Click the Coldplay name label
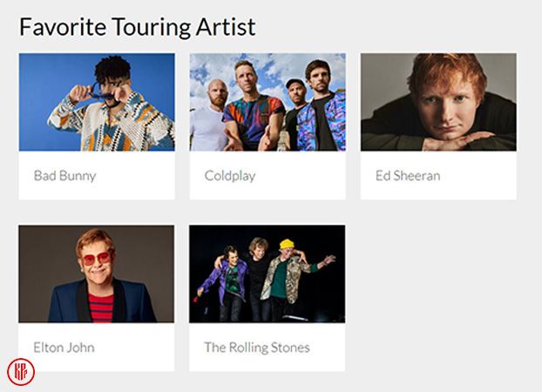 [230, 176]
